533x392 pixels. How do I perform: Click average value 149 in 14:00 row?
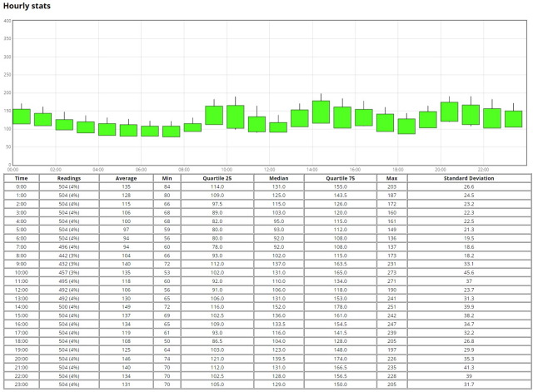126,307
